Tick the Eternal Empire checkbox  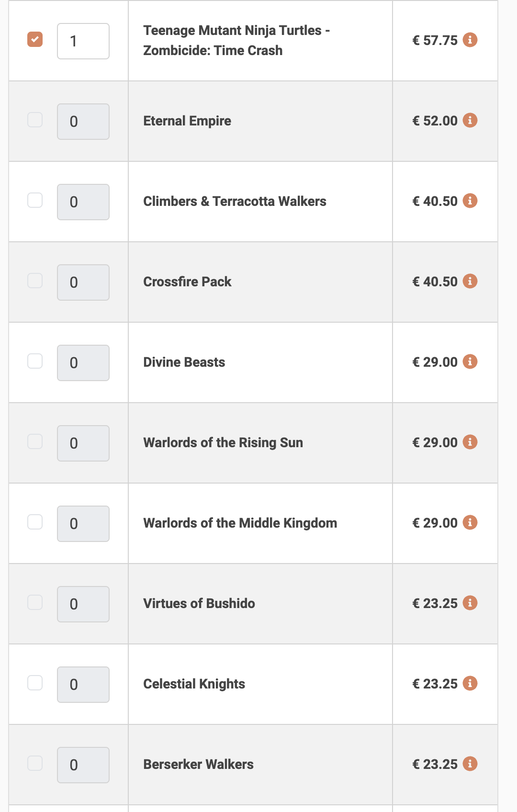35,120
